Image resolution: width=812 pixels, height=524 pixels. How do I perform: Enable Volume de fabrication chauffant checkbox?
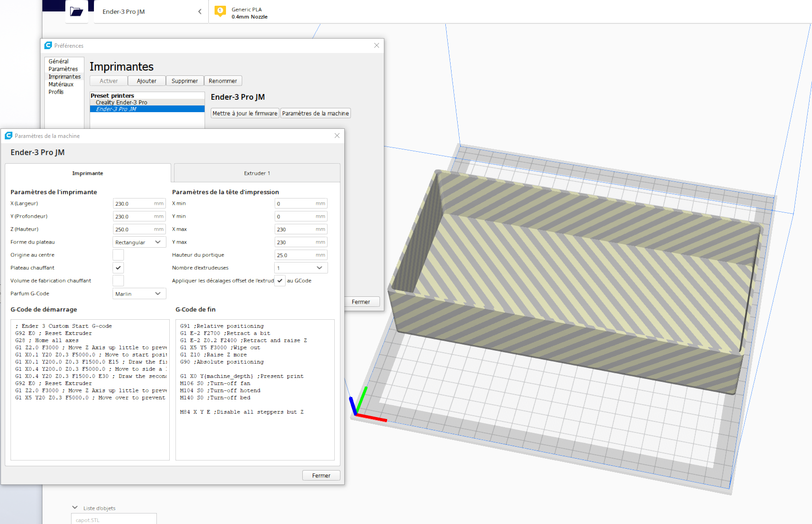coord(118,281)
